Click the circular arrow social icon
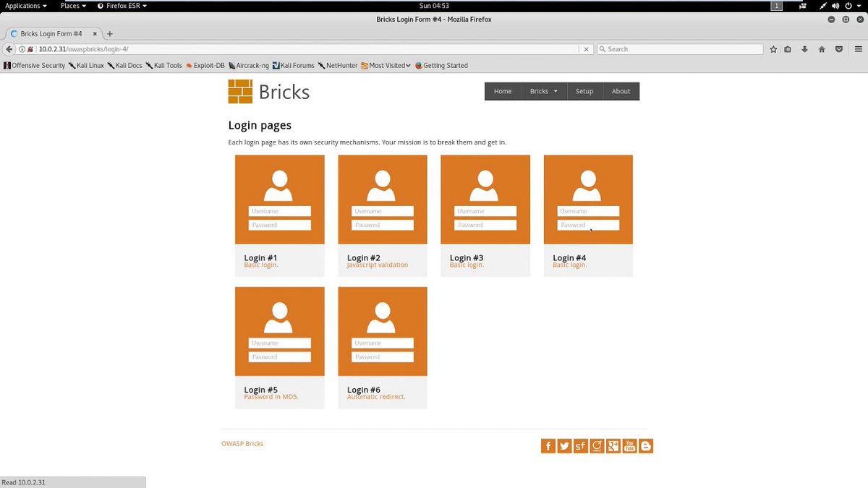Image resolution: width=868 pixels, height=488 pixels. click(597, 446)
